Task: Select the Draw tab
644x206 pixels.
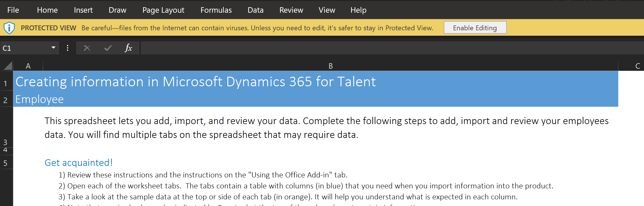Action: pyautogui.click(x=117, y=10)
